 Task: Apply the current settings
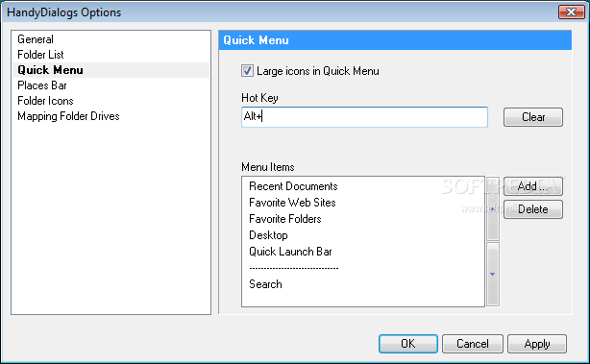coord(537,344)
